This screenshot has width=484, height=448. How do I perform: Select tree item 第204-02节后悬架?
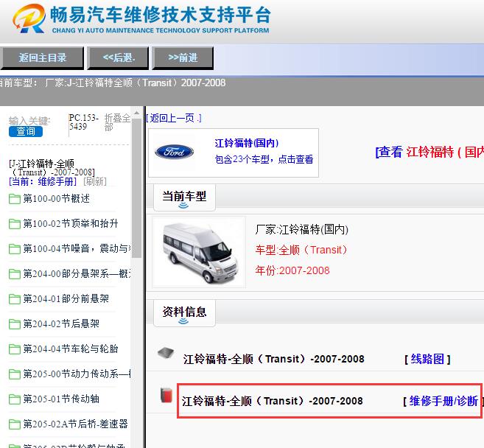tap(61, 323)
